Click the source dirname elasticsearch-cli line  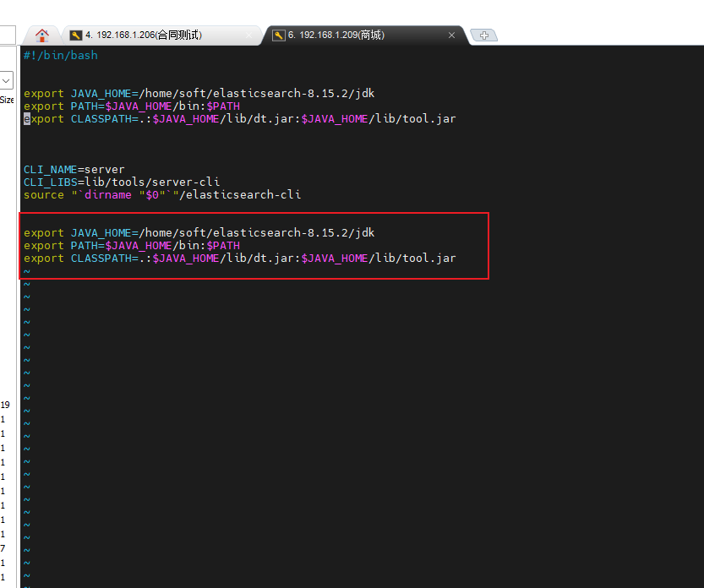point(162,194)
